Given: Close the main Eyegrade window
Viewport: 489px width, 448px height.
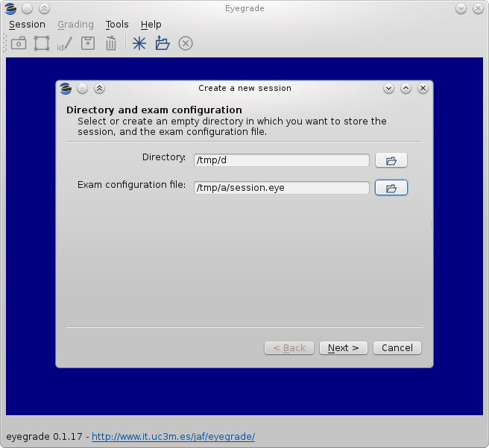Looking at the screenshot, I should coord(478,9).
